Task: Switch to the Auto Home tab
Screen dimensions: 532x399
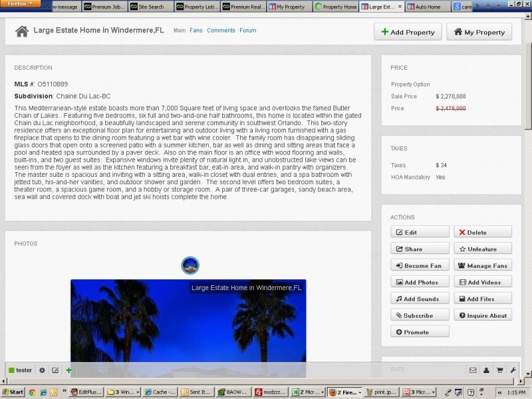Action: point(428,7)
